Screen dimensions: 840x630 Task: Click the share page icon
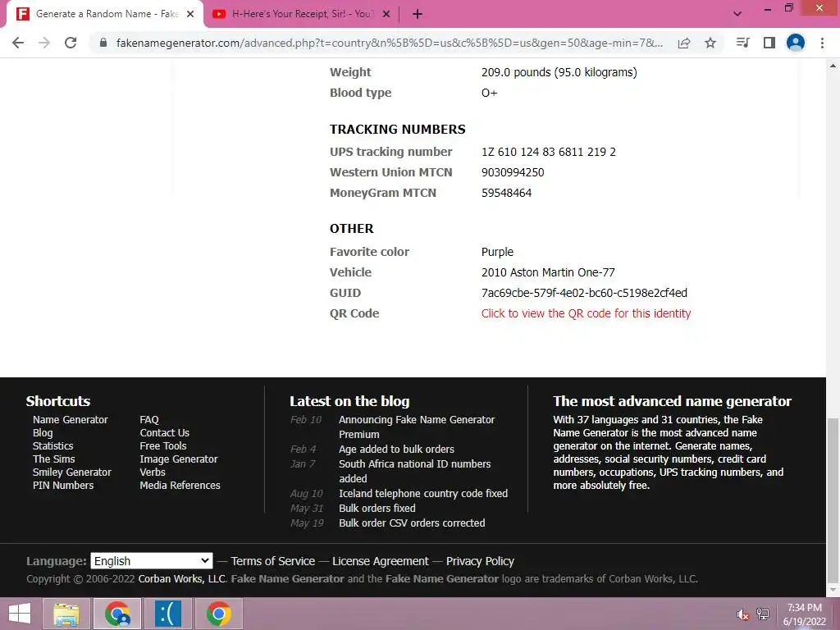(684, 43)
